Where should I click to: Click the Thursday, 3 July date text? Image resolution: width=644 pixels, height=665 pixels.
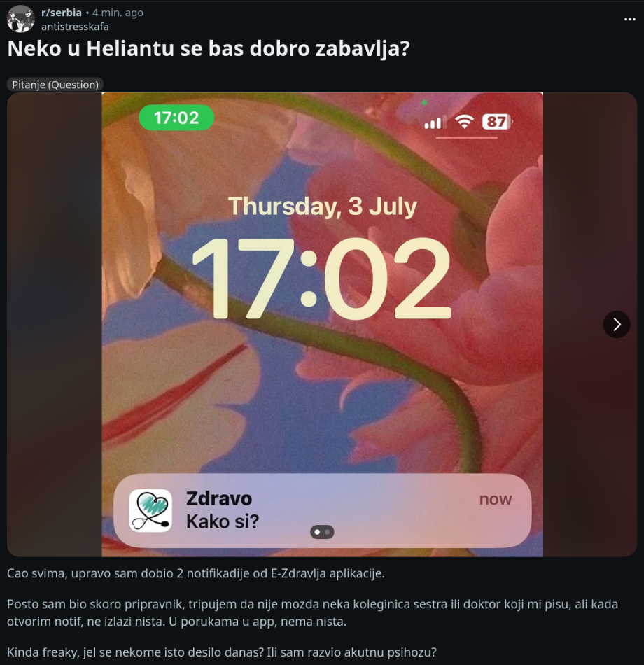pos(323,206)
